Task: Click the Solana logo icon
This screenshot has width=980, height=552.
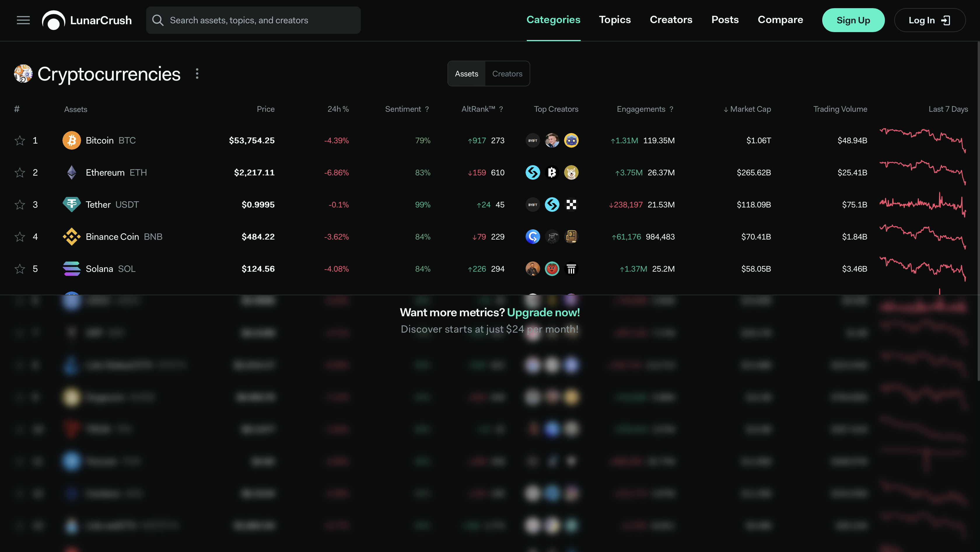Action: (x=71, y=269)
